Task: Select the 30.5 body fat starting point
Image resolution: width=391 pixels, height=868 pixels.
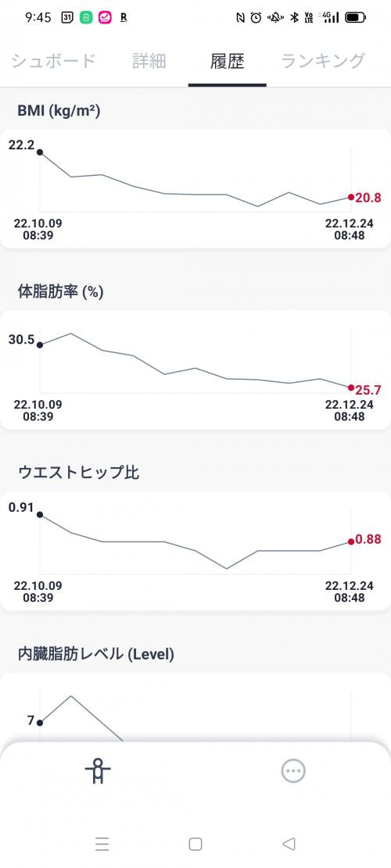Action: pyautogui.click(x=39, y=345)
